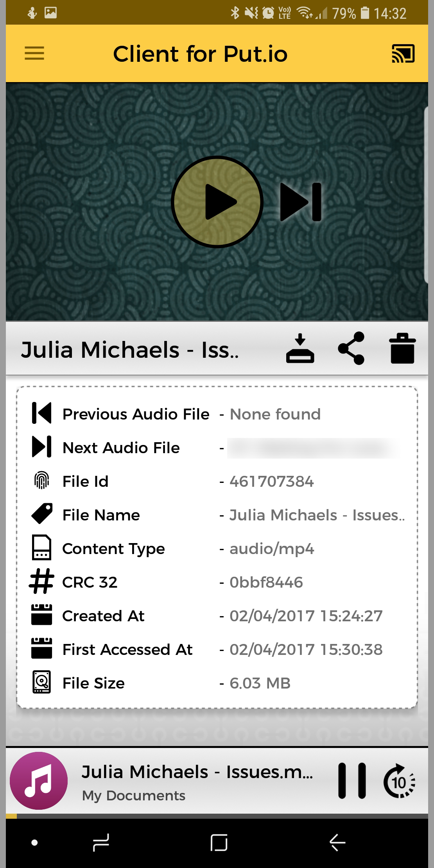Tap the 'Previous Audio File' label
The image size is (434, 868).
(x=136, y=414)
